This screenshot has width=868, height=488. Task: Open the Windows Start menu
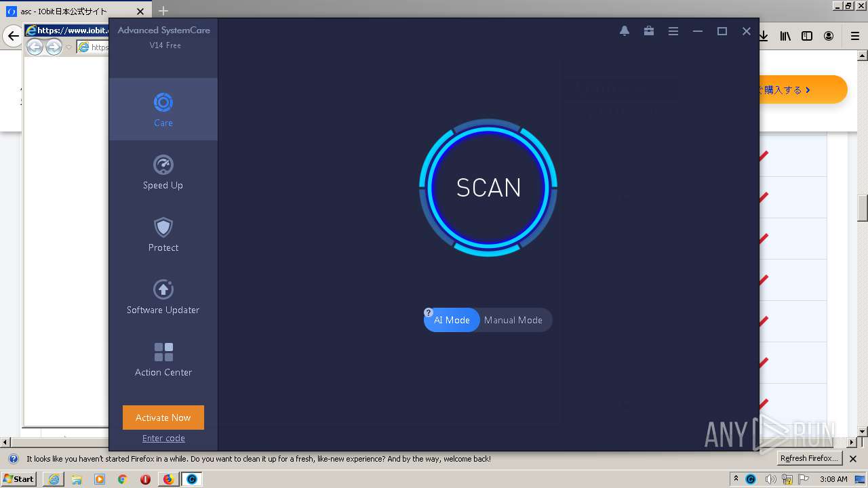[19, 479]
